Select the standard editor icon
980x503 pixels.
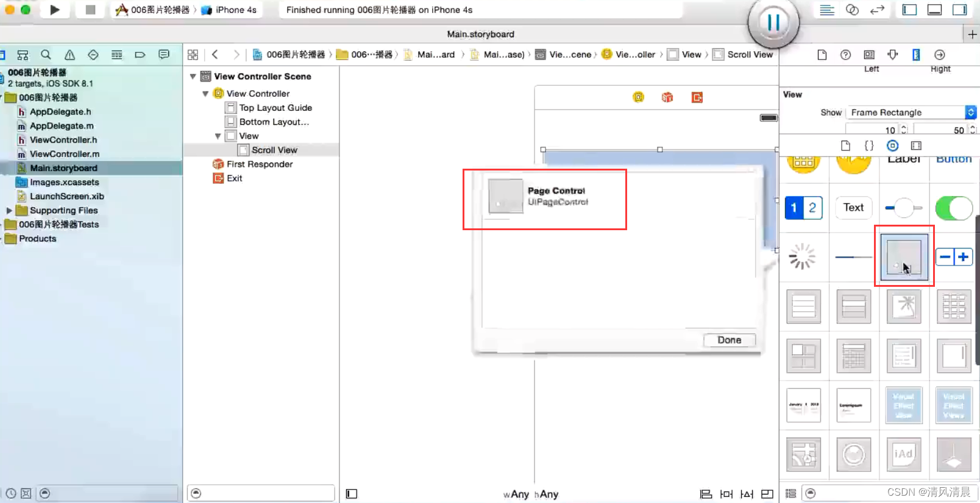coord(826,10)
